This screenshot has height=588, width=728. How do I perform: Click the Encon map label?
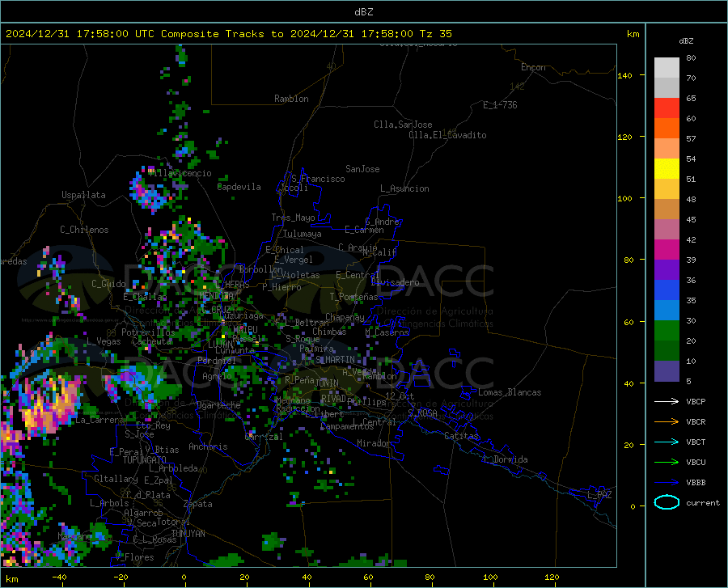tap(533, 67)
